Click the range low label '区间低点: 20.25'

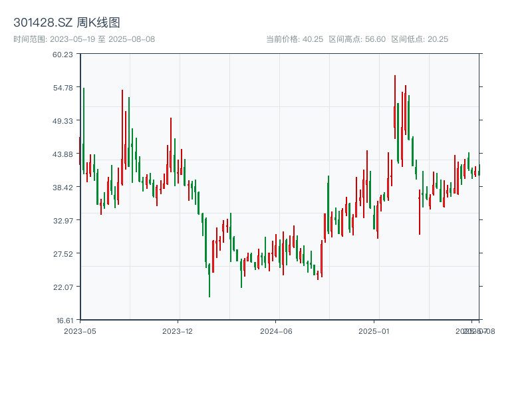click(x=420, y=39)
